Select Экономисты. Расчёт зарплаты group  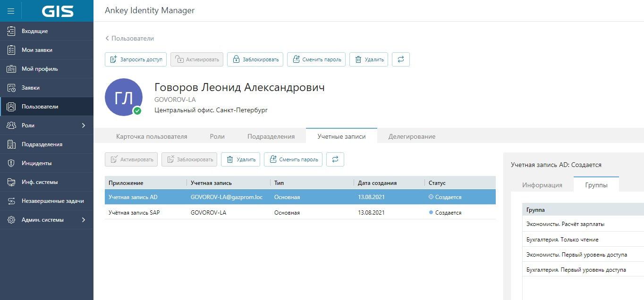click(x=583, y=224)
